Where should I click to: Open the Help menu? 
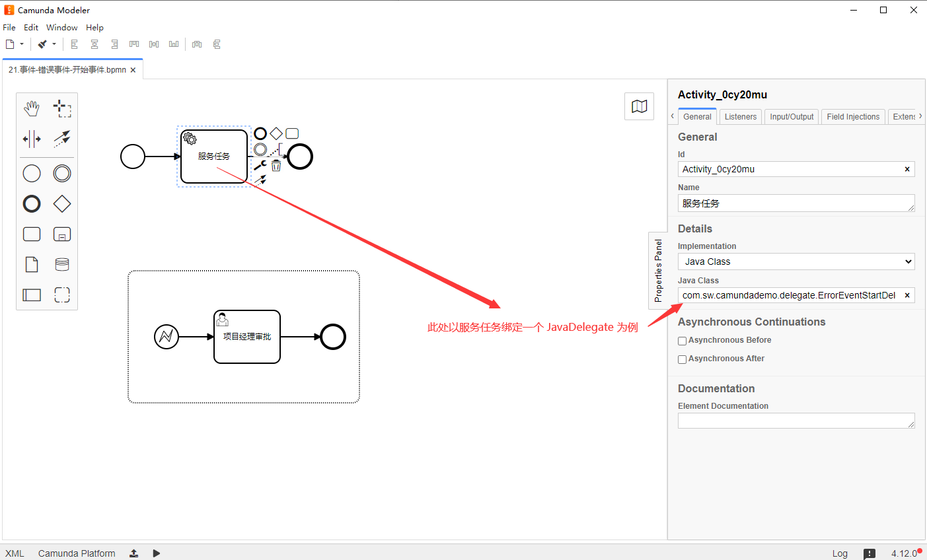[94, 27]
